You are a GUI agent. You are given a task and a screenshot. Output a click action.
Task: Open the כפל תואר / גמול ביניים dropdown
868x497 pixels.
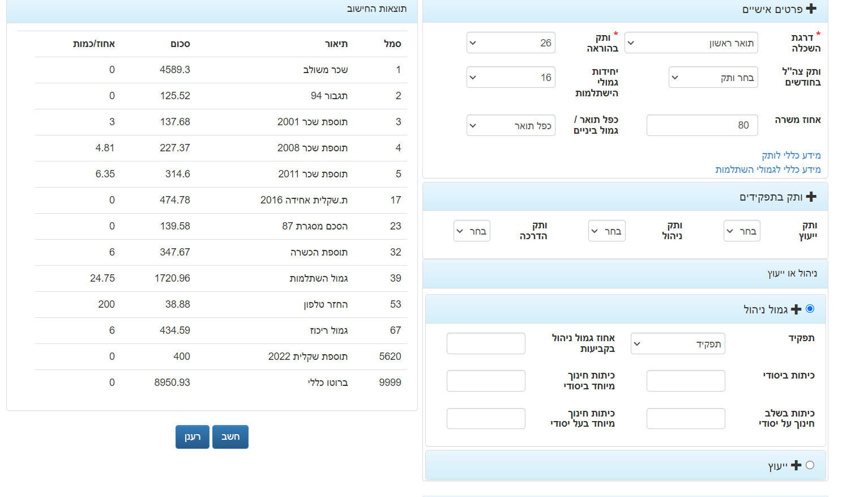511,125
